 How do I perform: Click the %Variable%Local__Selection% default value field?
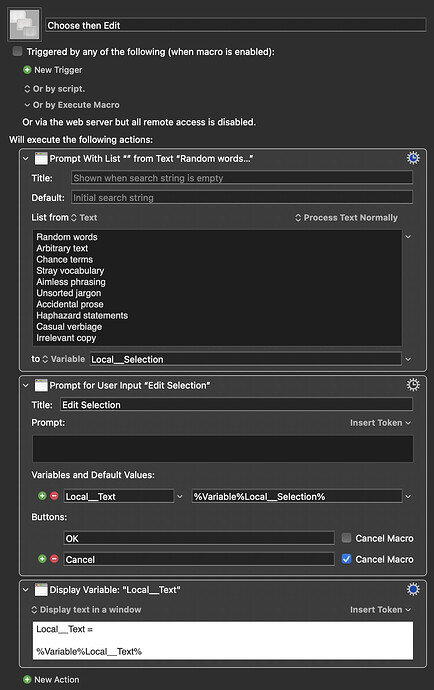pos(297,496)
